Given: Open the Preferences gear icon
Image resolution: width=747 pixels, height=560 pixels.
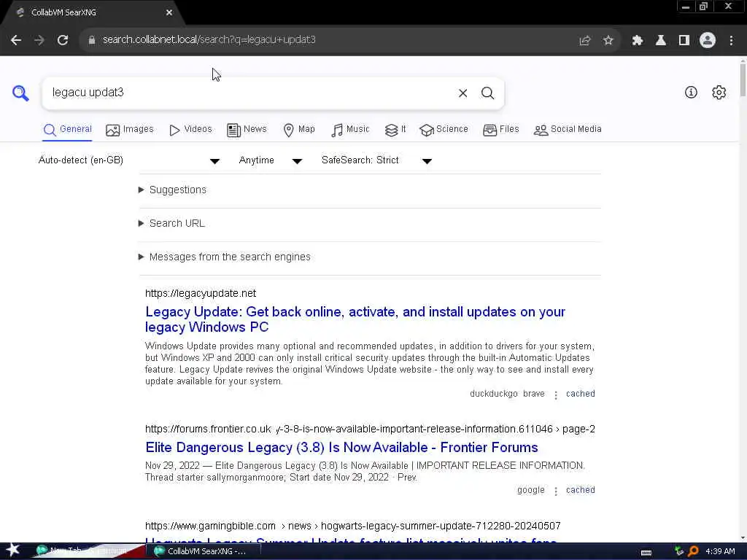Looking at the screenshot, I should (719, 93).
